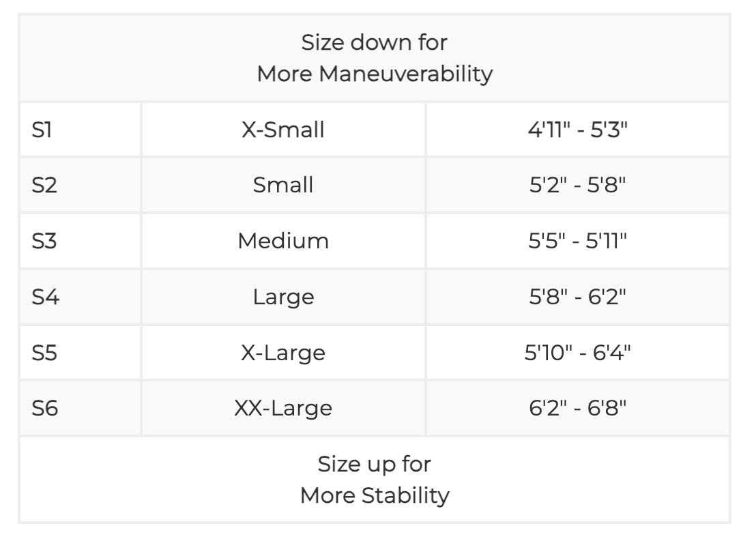Screen dimensions: 756x554
Task: Select the 4'11" - 5'3" height range
Action: [577, 130]
